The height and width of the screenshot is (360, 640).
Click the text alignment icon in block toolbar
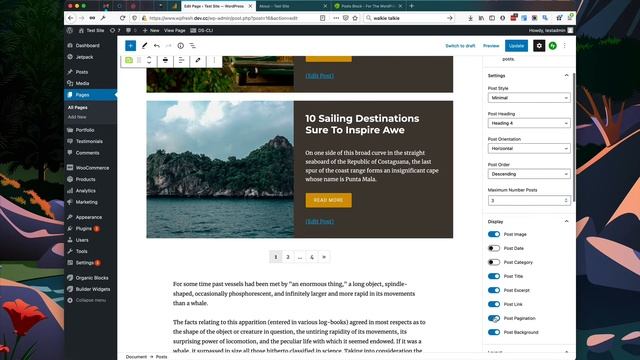point(181,60)
